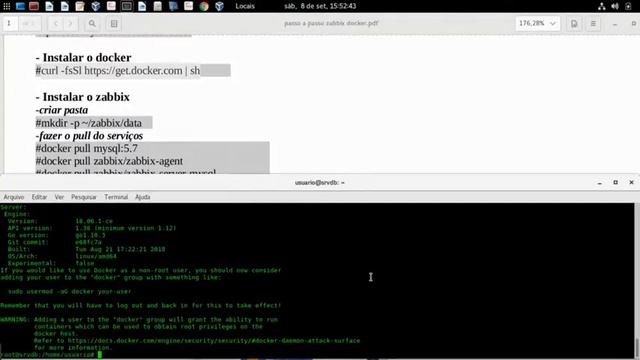
Task: Click the '#docker pull mysql:5.7' command
Action: tap(87, 148)
